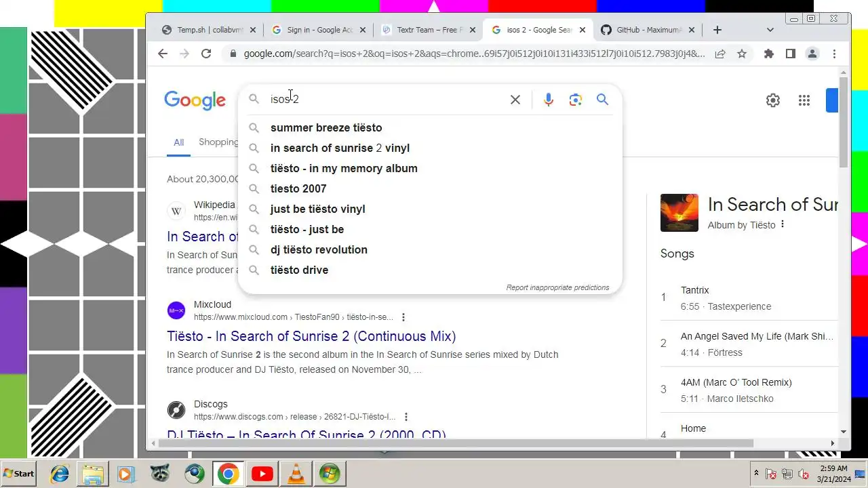Select the song Tantrix
868x488 pixels.
pyautogui.click(x=749, y=298)
